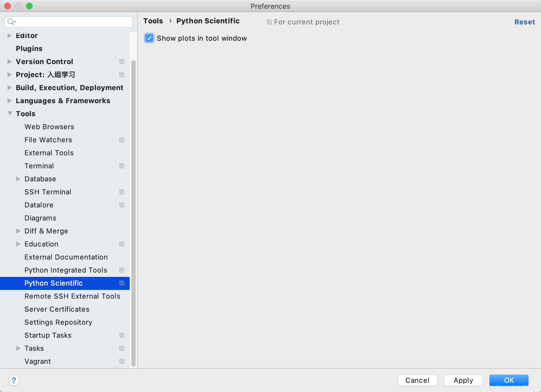Expand the Editor settings section
Viewport: 541px width, 392px height.
10,36
